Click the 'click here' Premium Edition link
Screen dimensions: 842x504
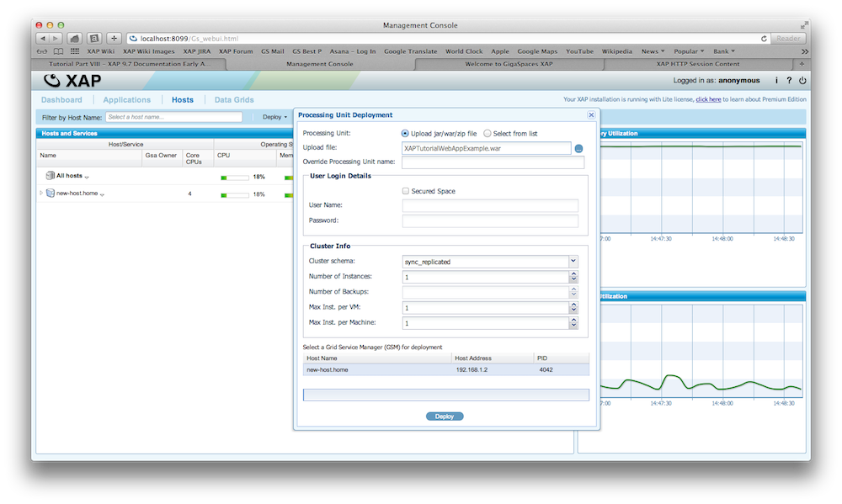(x=708, y=99)
